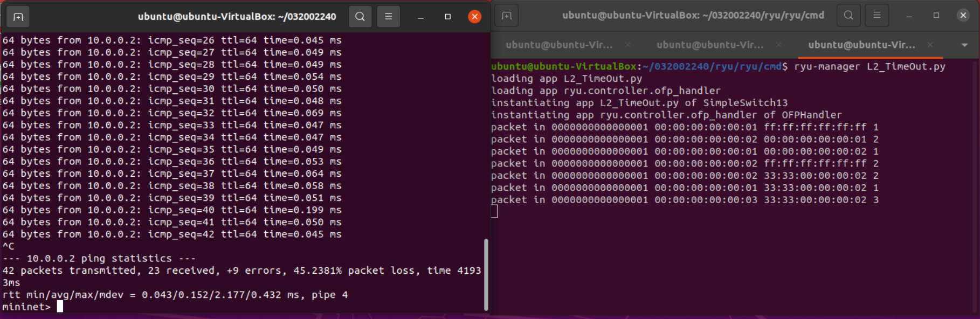The width and height of the screenshot is (980, 319).
Task: Click the 'rtt min/avg/max/mdev' line
Action: 175,295
